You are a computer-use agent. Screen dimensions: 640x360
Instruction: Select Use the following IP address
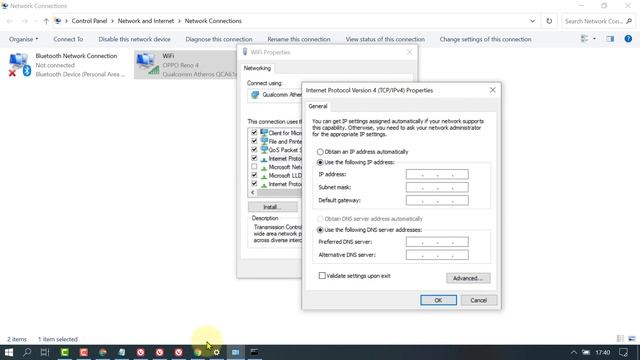pyautogui.click(x=320, y=162)
